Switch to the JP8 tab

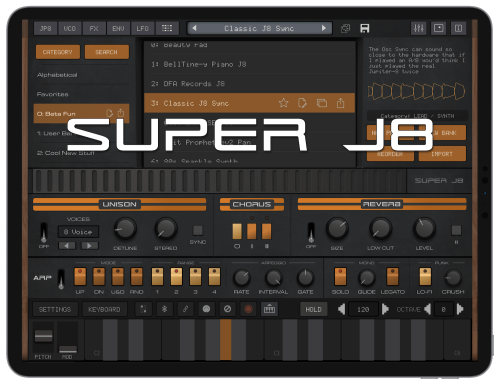(46, 28)
